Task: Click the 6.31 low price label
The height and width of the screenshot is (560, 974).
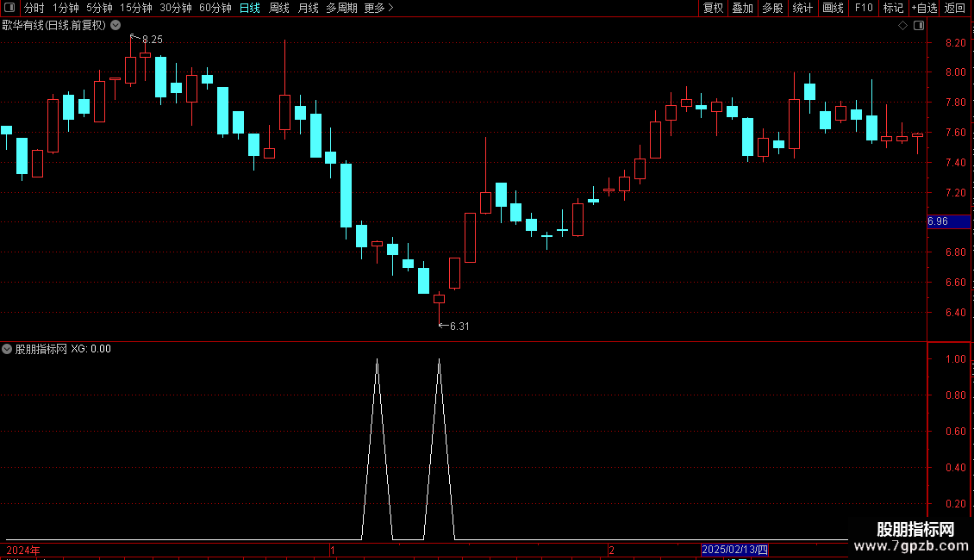Action: [x=459, y=326]
